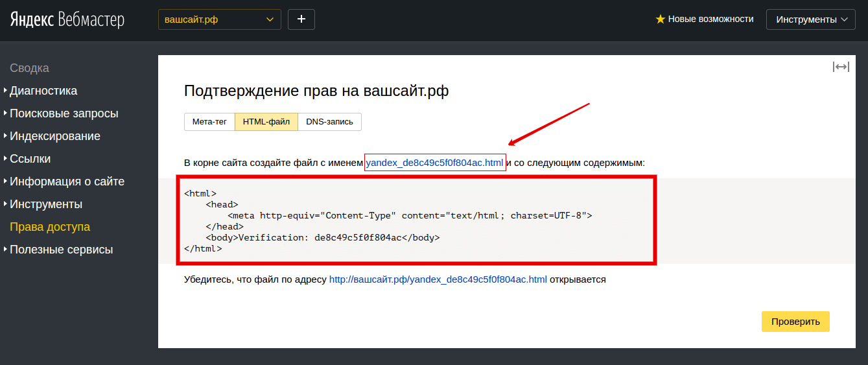
Task: Click the star icon near Новые возможности
Action: (x=660, y=19)
